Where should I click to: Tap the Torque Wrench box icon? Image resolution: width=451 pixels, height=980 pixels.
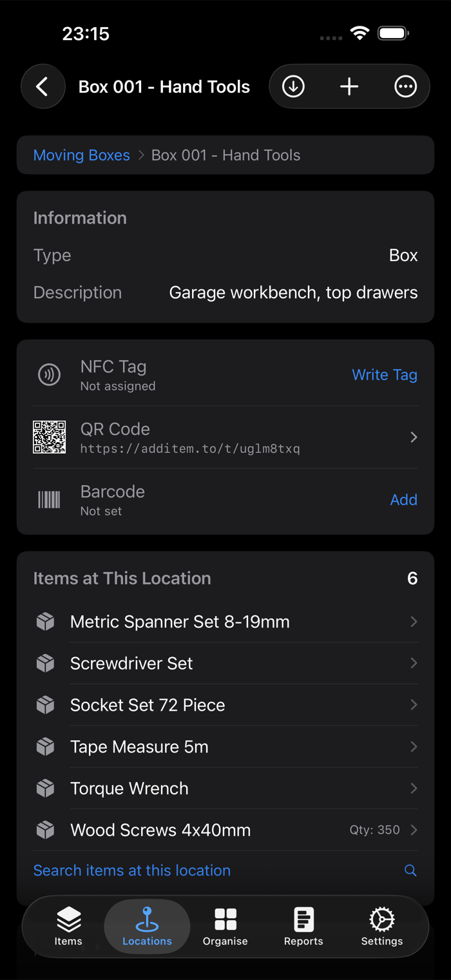tap(45, 788)
